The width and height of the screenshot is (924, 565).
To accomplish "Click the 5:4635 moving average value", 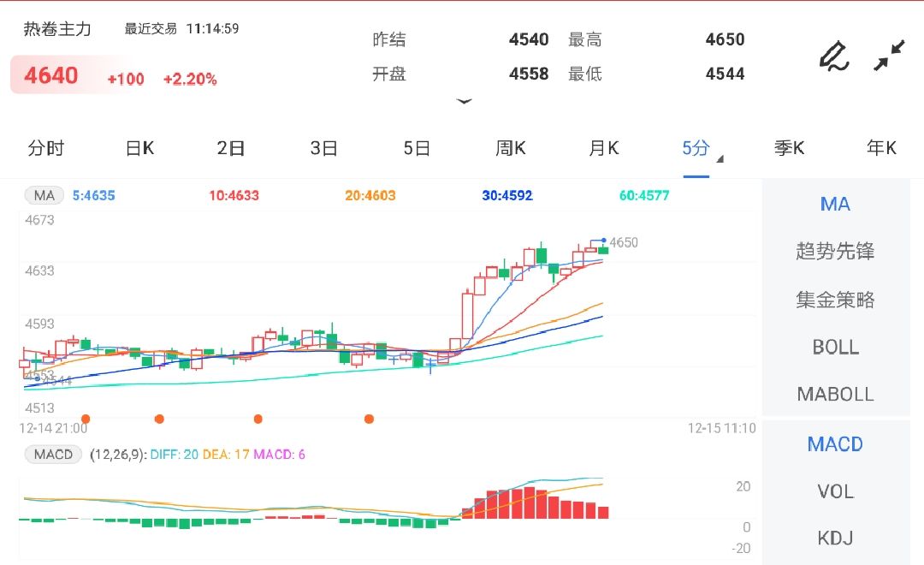I will pos(94,195).
